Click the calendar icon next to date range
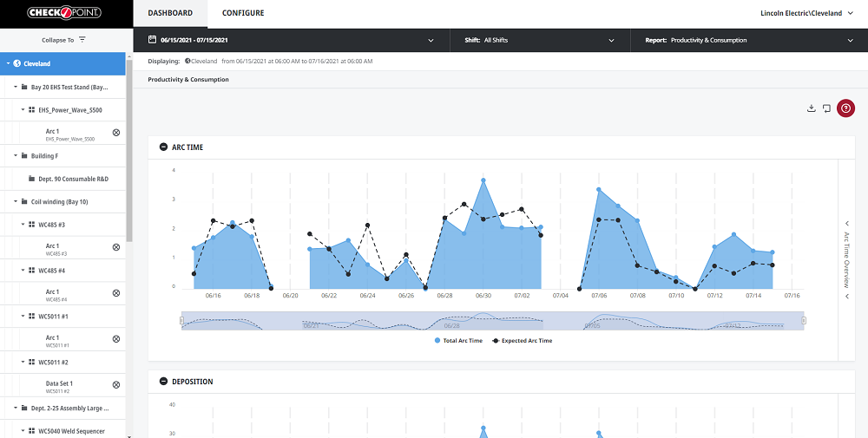The width and height of the screenshot is (868, 438). [152, 40]
